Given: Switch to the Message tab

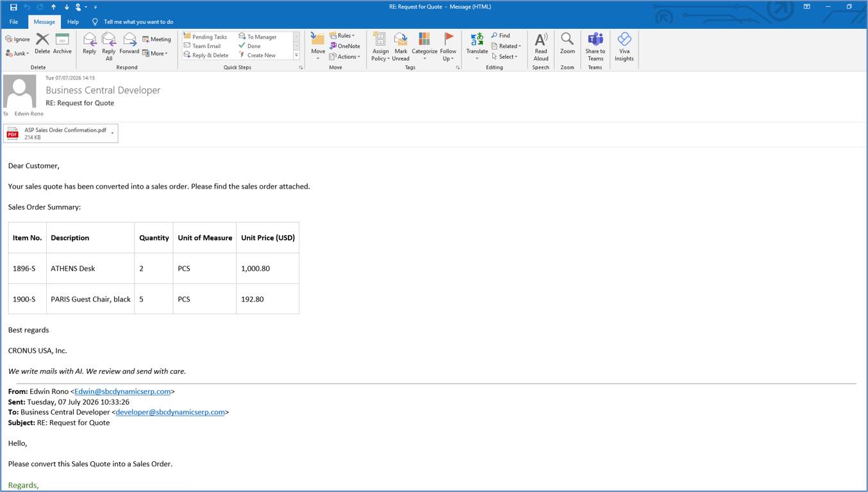Looking at the screenshot, I should pyautogui.click(x=44, y=22).
